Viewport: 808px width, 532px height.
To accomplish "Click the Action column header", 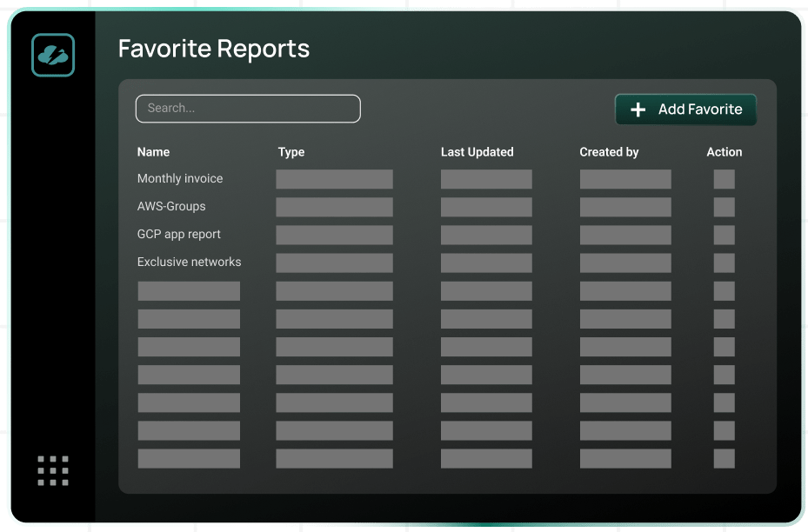I will [724, 152].
